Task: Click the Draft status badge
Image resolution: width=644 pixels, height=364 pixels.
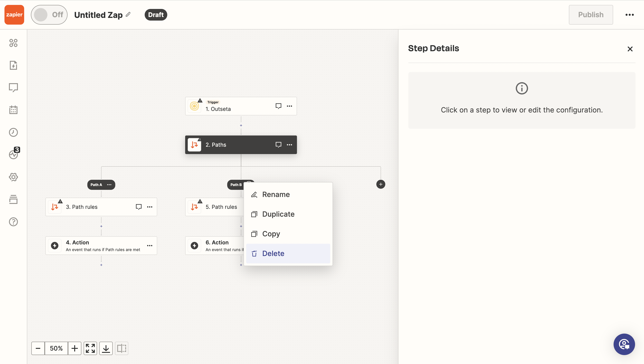Action: pos(156,15)
